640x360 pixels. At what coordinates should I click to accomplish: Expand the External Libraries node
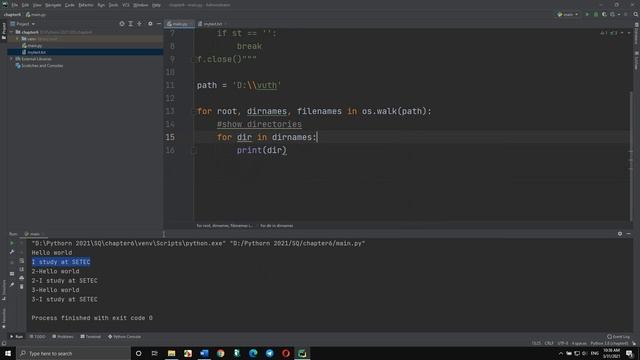pyautogui.click(x=12, y=59)
